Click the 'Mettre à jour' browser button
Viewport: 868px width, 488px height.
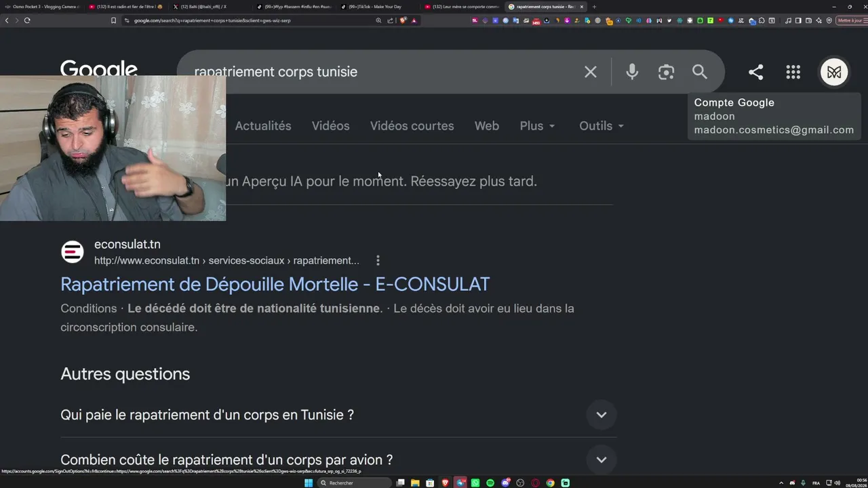point(852,20)
